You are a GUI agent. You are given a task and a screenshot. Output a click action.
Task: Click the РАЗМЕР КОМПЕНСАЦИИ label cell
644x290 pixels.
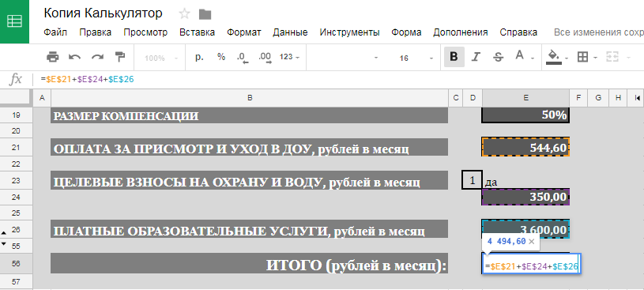[250, 115]
